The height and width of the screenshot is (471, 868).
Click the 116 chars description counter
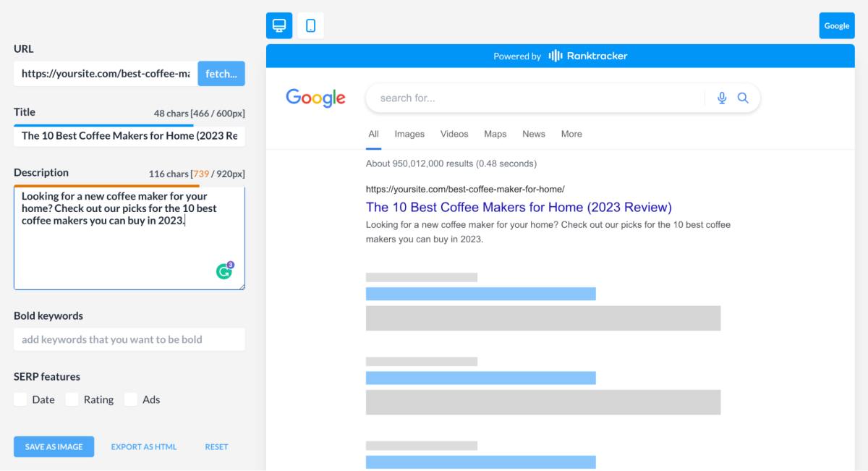click(197, 174)
